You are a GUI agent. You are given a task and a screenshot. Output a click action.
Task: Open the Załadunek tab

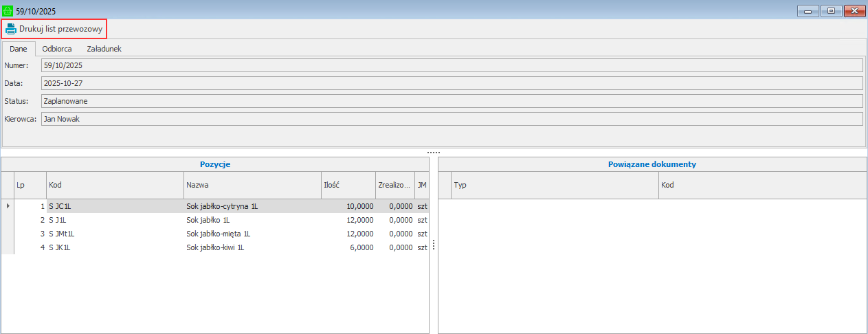104,49
